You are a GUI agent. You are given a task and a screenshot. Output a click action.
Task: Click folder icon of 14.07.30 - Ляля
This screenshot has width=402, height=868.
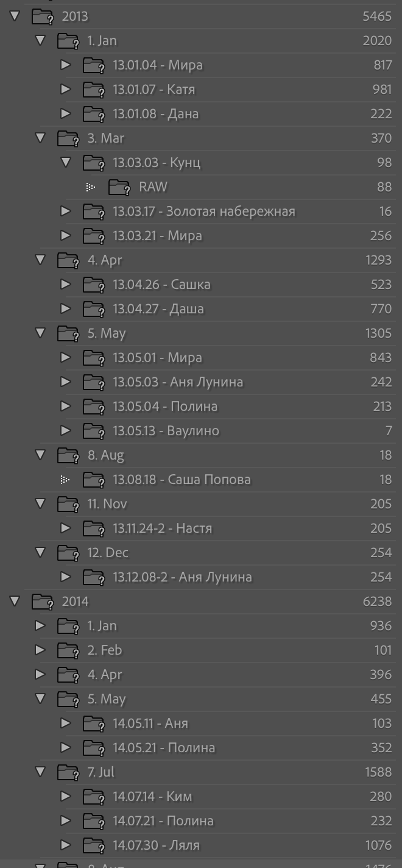[x=94, y=846]
